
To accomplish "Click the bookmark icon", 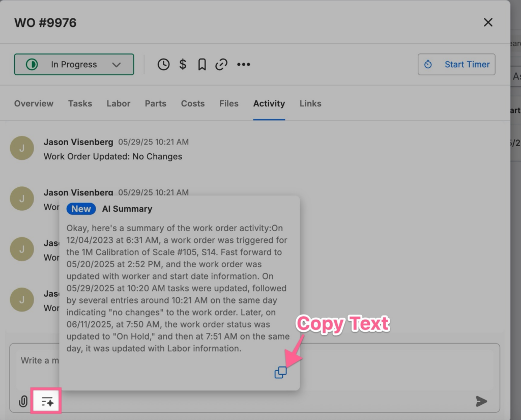I will [x=202, y=65].
